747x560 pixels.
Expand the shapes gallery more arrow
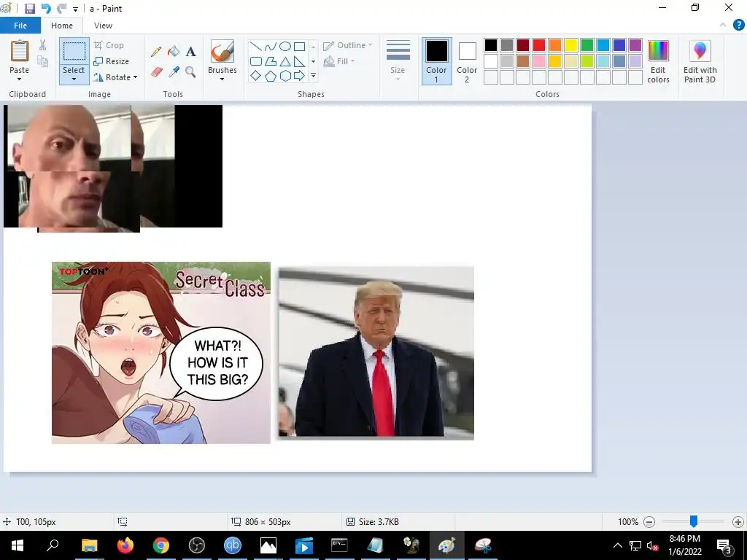[313, 76]
